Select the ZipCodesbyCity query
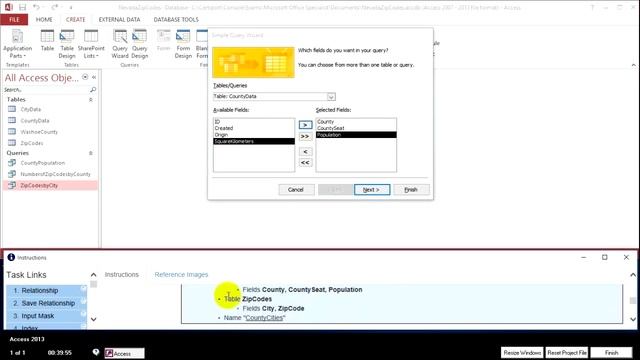Screen dimensions: 640x360 point(50,186)
